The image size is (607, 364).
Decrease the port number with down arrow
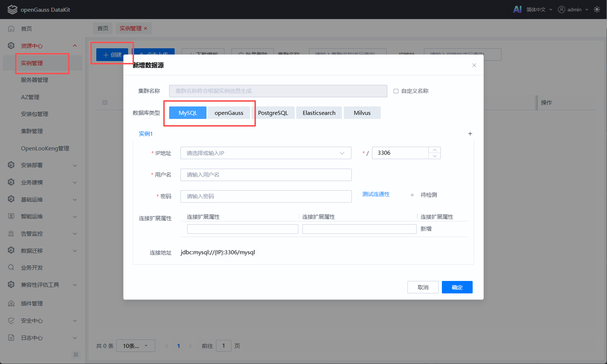pos(435,156)
